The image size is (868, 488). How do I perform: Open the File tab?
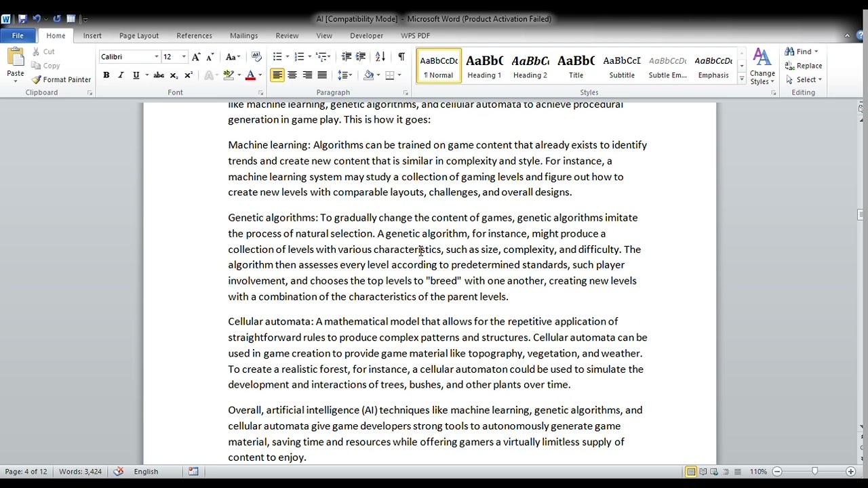tap(18, 35)
